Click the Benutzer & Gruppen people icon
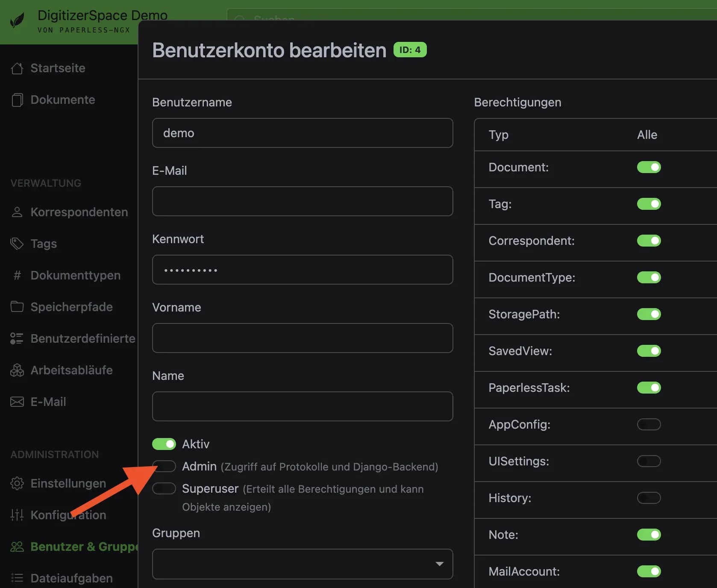The image size is (717, 588). tap(17, 547)
